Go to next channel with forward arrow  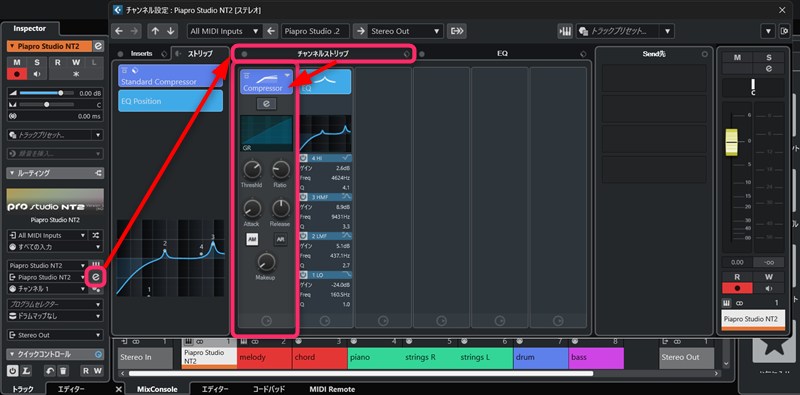(134, 31)
